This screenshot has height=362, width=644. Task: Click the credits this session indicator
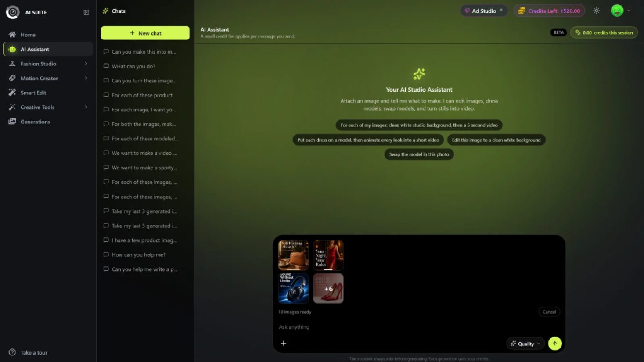(x=604, y=32)
